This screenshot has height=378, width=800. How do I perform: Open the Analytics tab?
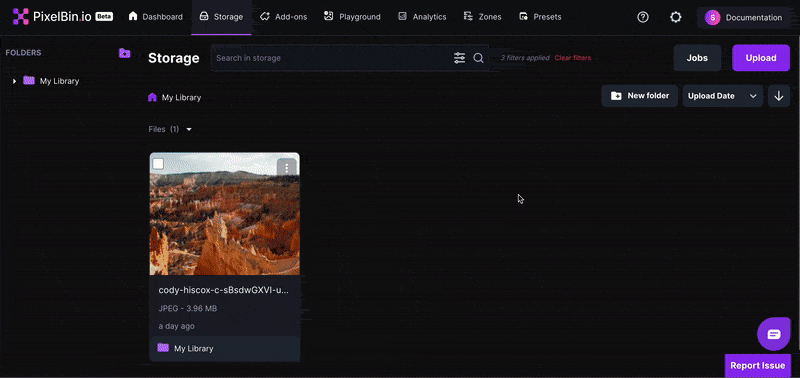(x=422, y=17)
